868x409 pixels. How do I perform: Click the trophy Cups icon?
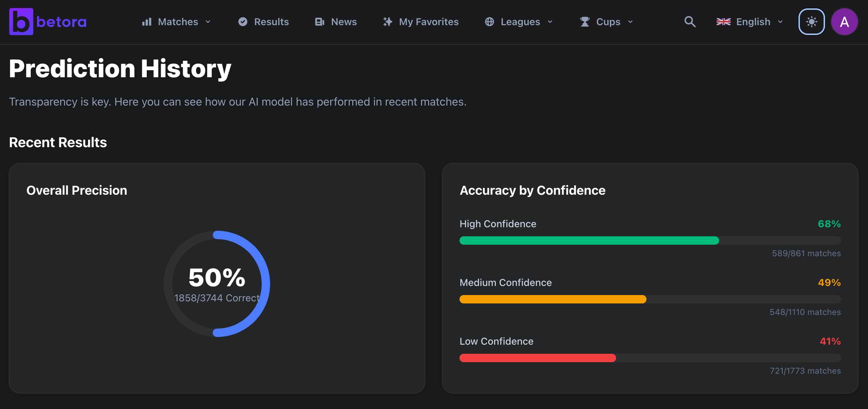585,22
